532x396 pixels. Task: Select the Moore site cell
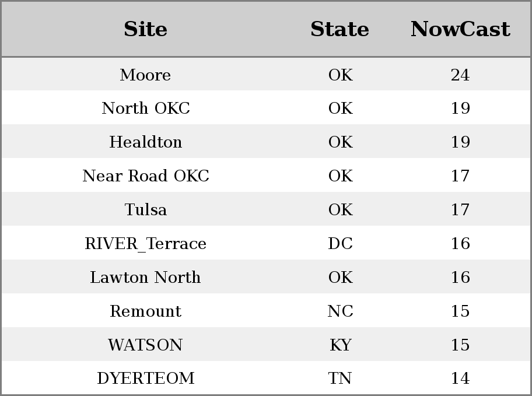tap(145, 75)
